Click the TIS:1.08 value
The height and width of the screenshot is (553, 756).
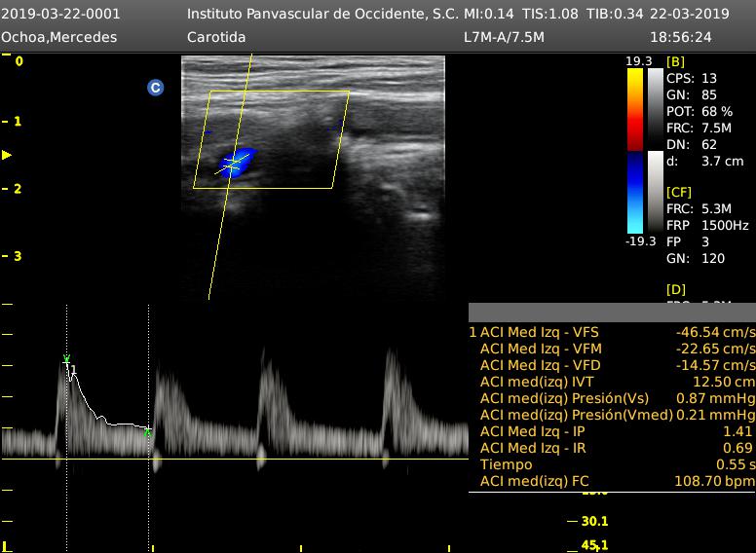[x=550, y=14]
